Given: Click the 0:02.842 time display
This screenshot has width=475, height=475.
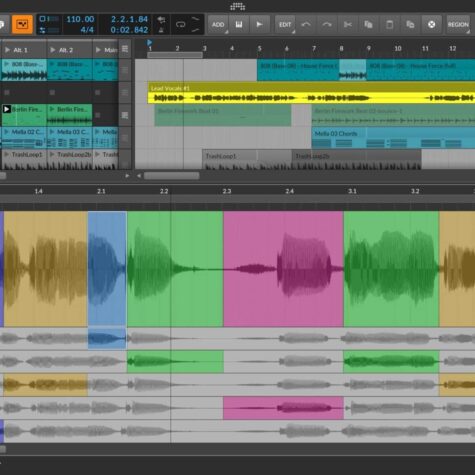Looking at the screenshot, I should pyautogui.click(x=129, y=30).
